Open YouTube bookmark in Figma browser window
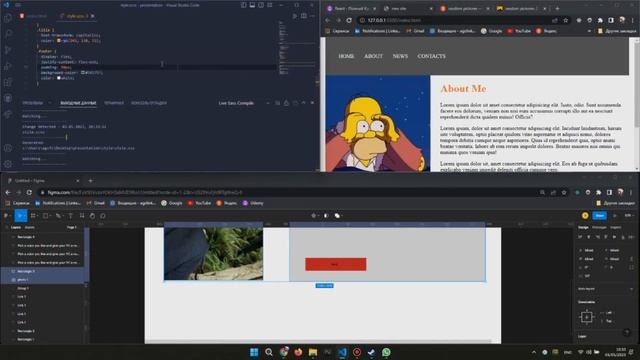 tap(199, 203)
